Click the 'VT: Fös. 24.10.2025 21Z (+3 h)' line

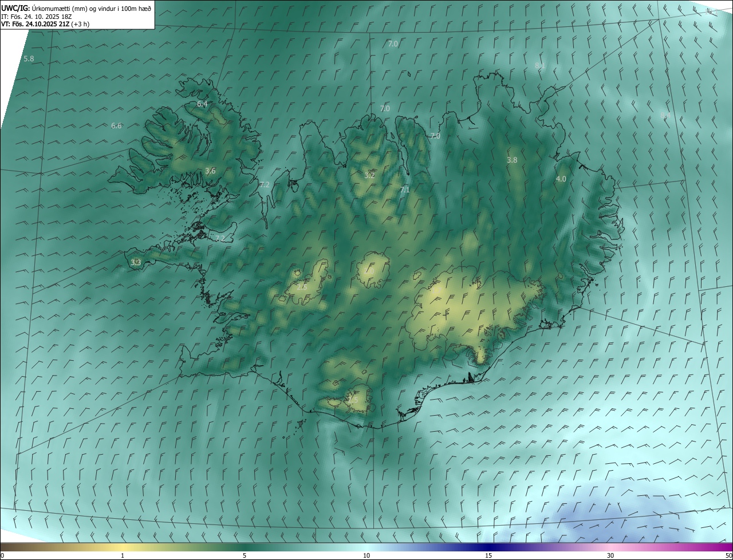tap(45, 24)
